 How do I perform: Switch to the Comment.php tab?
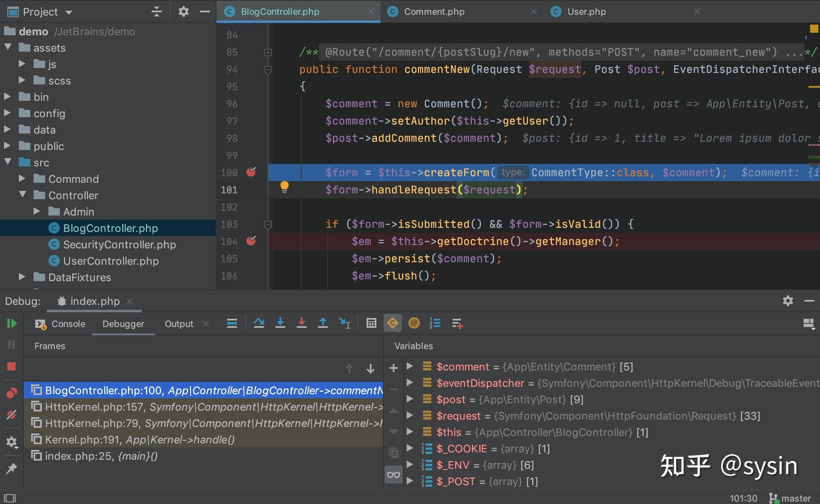[435, 11]
